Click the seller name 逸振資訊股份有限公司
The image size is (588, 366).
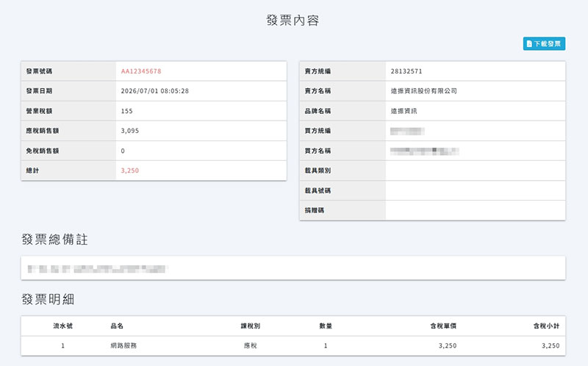424,91
